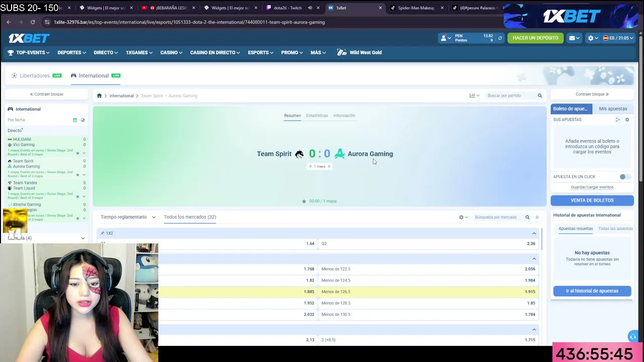
Task: Bet on G2 at odds 2.26
Action: pos(429,244)
